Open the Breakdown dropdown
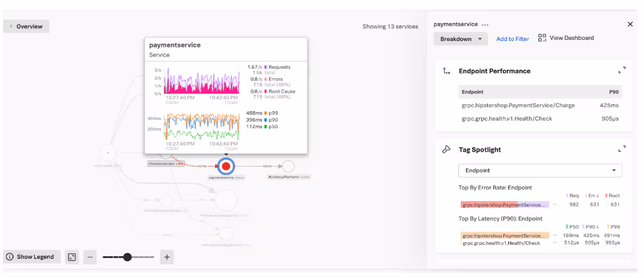This screenshot has width=644, height=278. (x=461, y=39)
